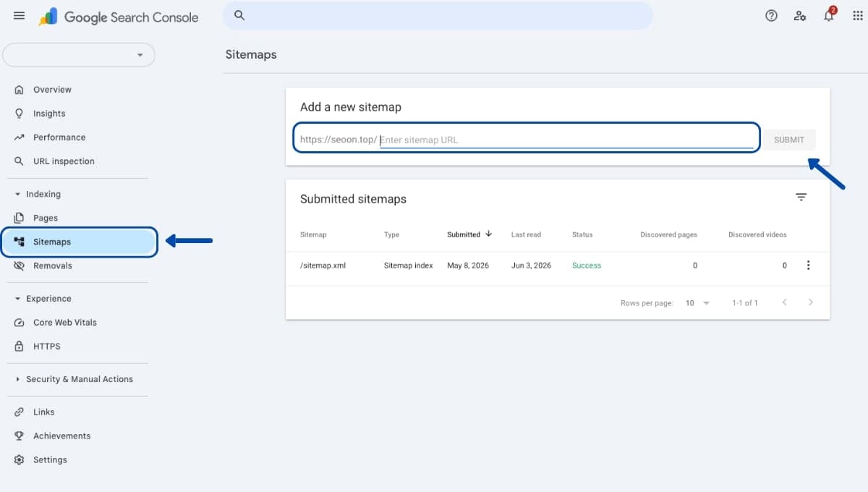Sort by the Status column header
Viewport: 868px width, 492px height.
(x=582, y=234)
